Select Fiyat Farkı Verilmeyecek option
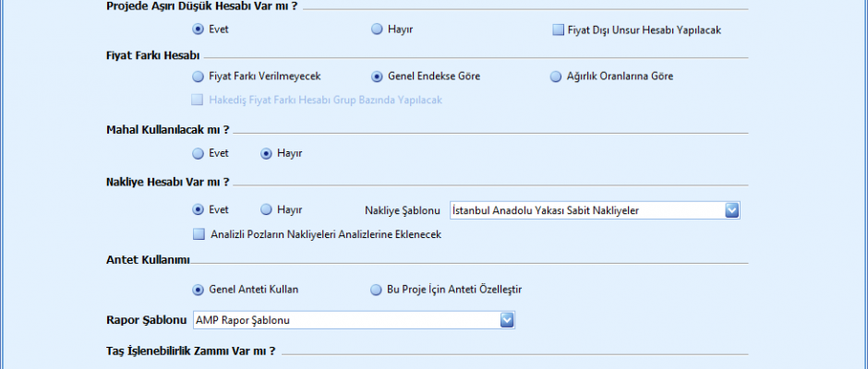The width and height of the screenshot is (868, 369). click(x=199, y=77)
